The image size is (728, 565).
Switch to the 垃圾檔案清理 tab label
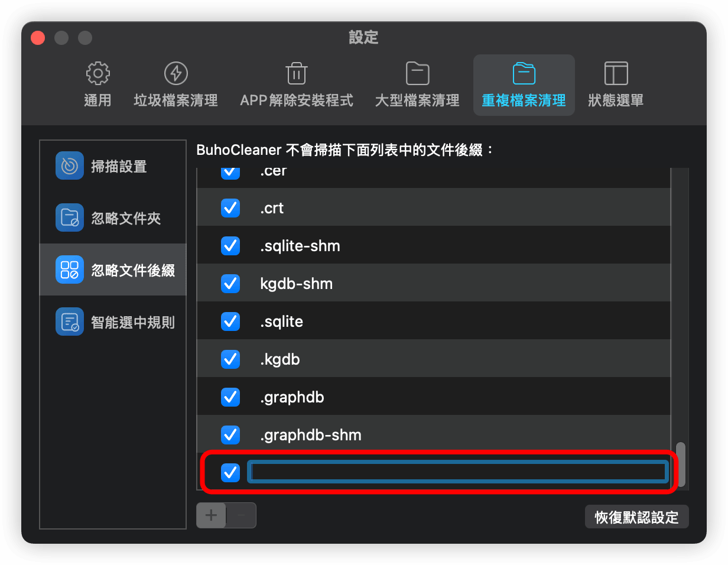175,100
